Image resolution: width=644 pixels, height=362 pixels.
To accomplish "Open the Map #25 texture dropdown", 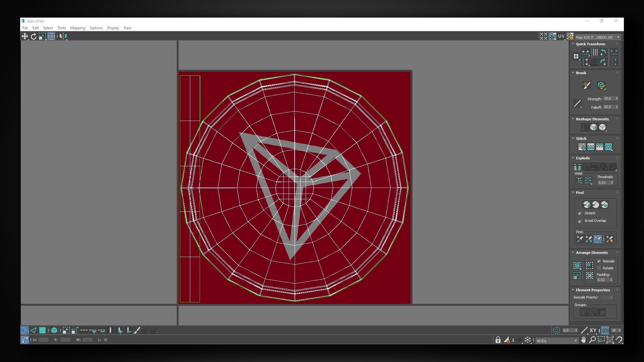I will pos(597,37).
